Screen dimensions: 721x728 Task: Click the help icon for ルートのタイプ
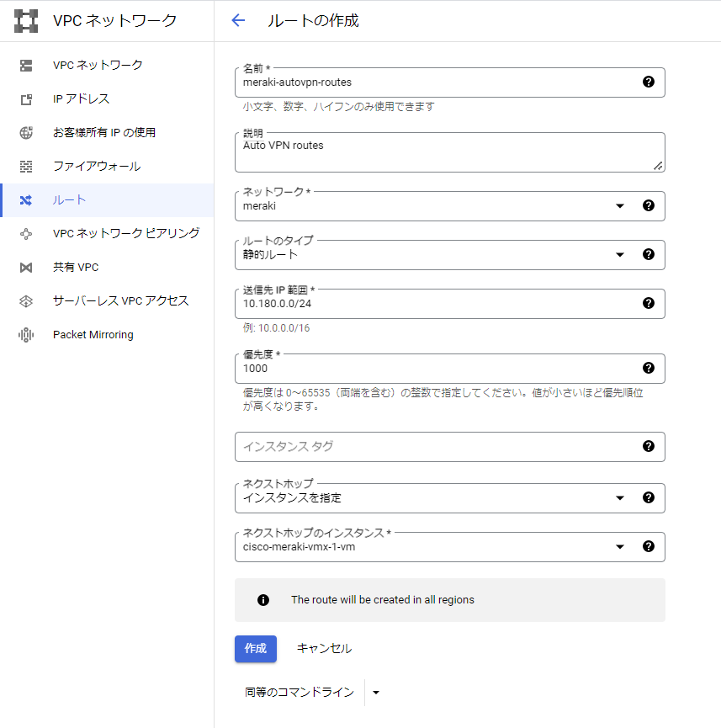[x=648, y=254]
